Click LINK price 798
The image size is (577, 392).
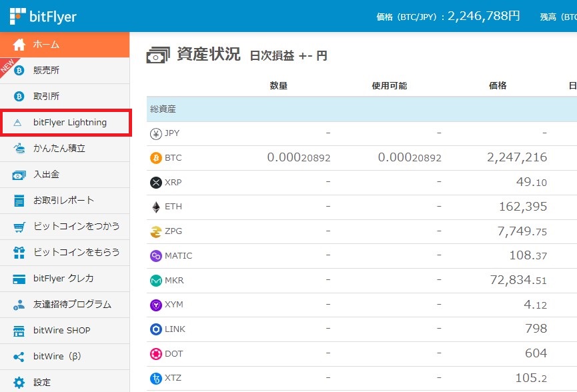pyautogui.click(x=536, y=329)
